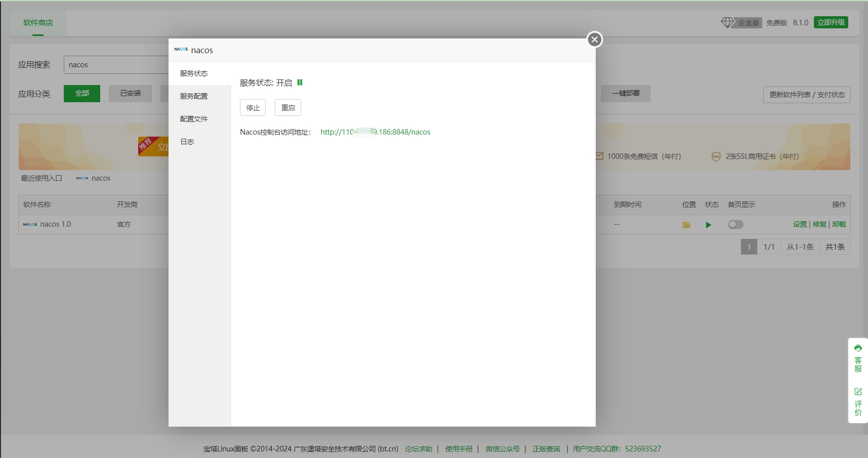868x458 pixels.
Task: Click the 开发商 column header
Action: tap(127, 204)
